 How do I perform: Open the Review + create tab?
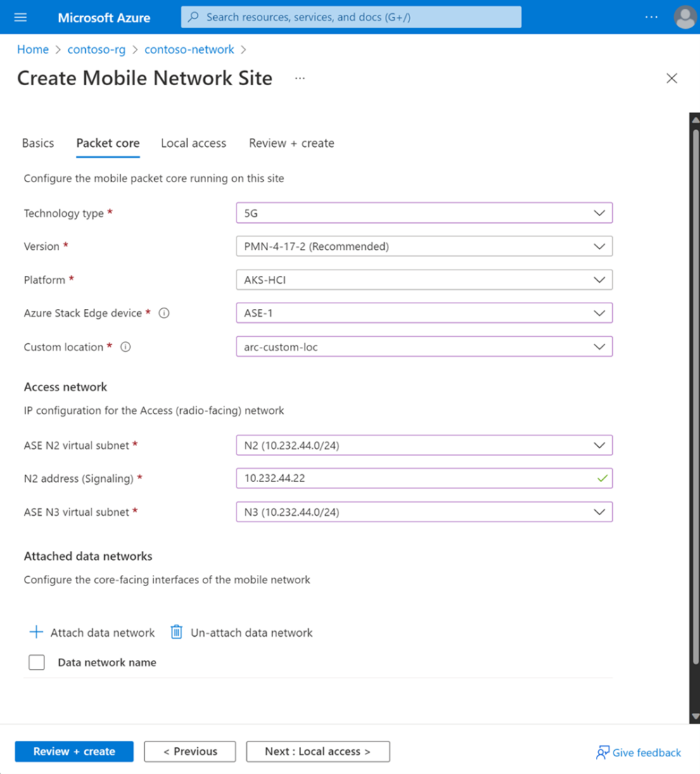pos(292,143)
